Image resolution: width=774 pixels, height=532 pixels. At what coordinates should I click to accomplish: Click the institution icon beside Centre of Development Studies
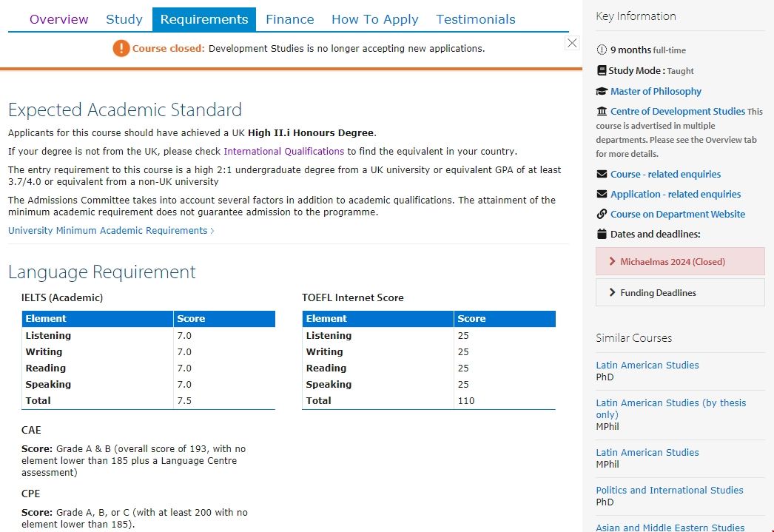point(602,112)
